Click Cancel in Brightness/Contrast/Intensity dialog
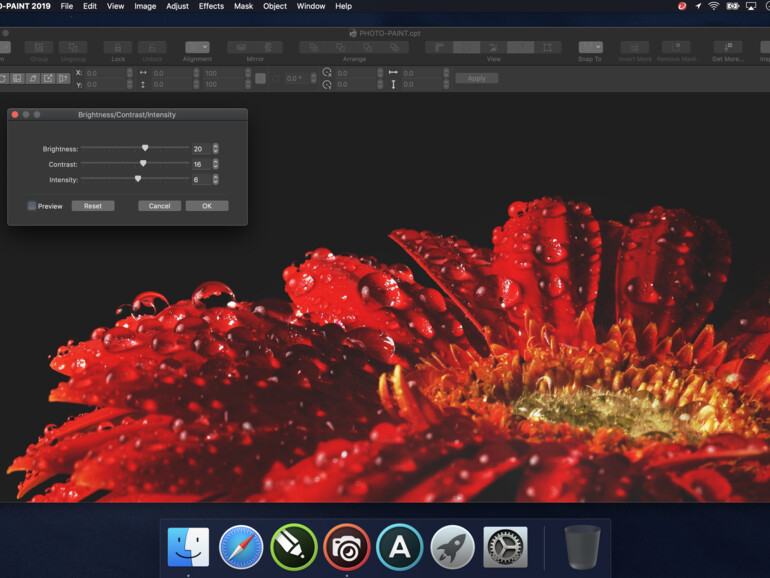 (159, 206)
